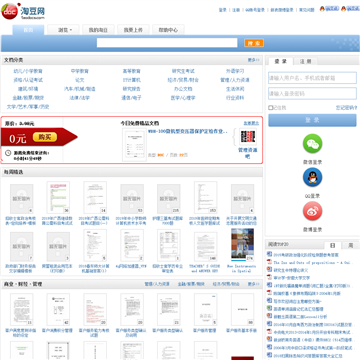This screenshot has width=360, height=360.
Task: Click the QR code image in free document banner
Action: pyautogui.click(x=248, y=137)
